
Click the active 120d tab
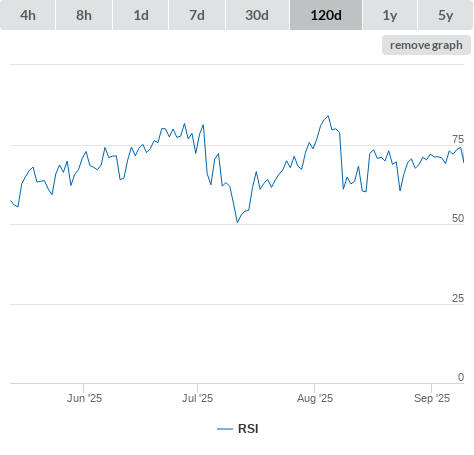(326, 15)
